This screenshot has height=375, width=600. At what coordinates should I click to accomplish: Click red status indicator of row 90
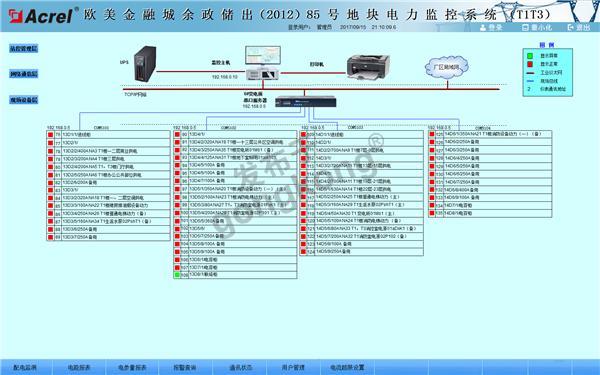tap(177, 135)
